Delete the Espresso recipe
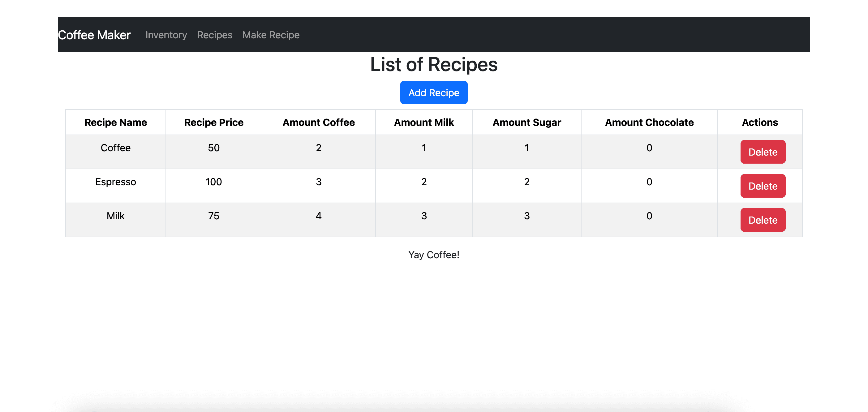868x412 pixels. point(763,186)
